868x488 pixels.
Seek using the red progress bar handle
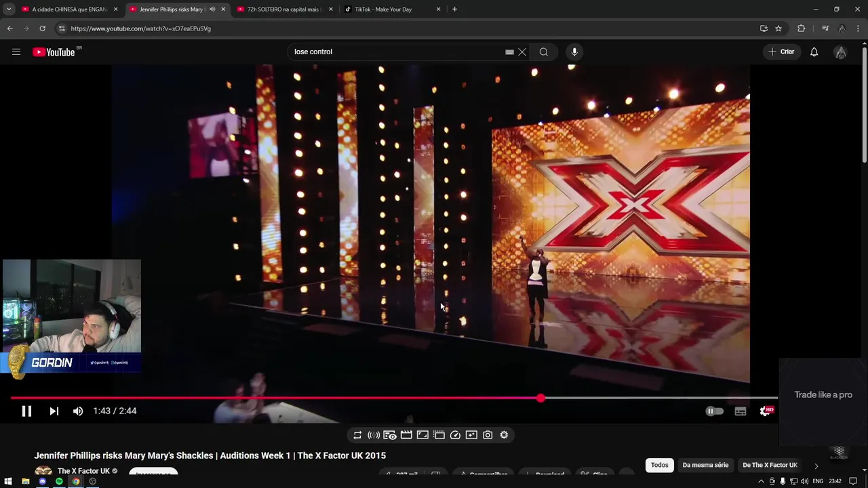click(x=540, y=398)
